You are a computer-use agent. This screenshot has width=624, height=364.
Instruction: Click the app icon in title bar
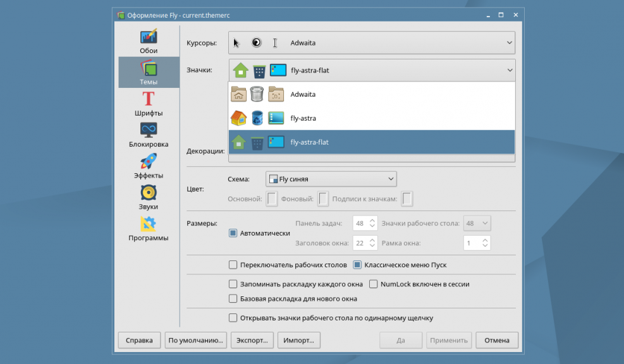[121, 15]
